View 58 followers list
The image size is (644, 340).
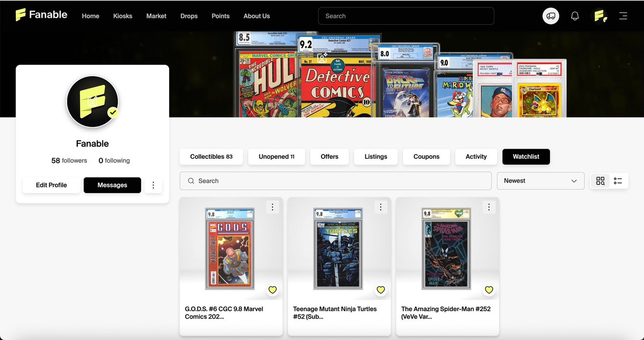coord(69,160)
